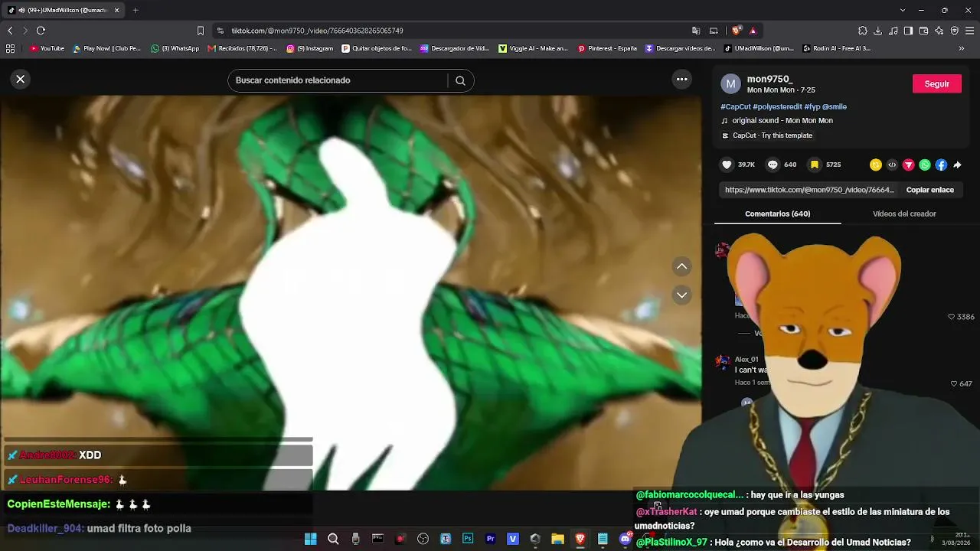This screenshot has height=551, width=980.
Task: Open Rodin AI bookmark
Action: [837, 48]
